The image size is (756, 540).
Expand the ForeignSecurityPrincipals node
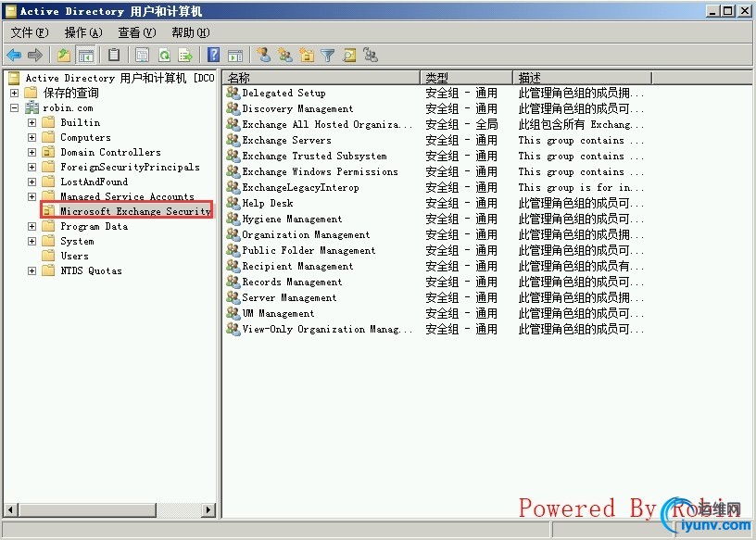(31, 167)
